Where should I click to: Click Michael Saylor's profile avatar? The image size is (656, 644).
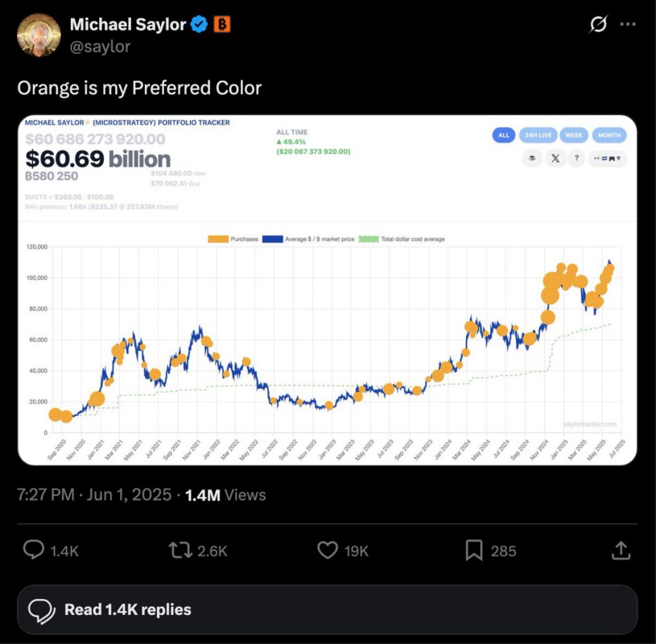point(39,35)
